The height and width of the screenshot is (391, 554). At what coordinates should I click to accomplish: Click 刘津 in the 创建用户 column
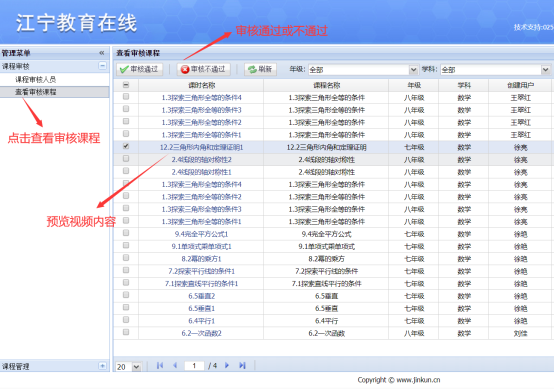[520, 333]
